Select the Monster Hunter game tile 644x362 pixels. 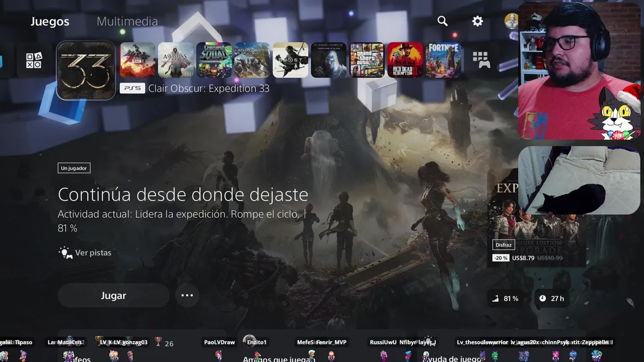[x=253, y=60]
